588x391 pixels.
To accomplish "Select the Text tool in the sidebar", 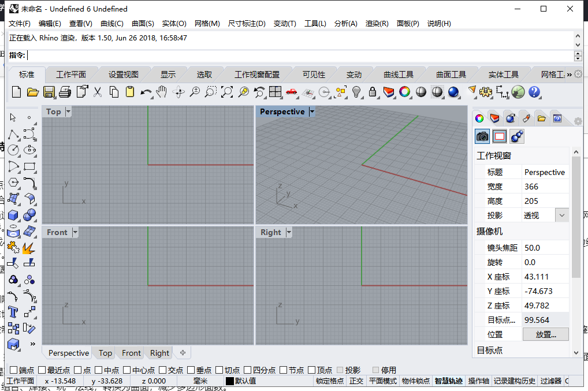I will [x=13, y=312].
